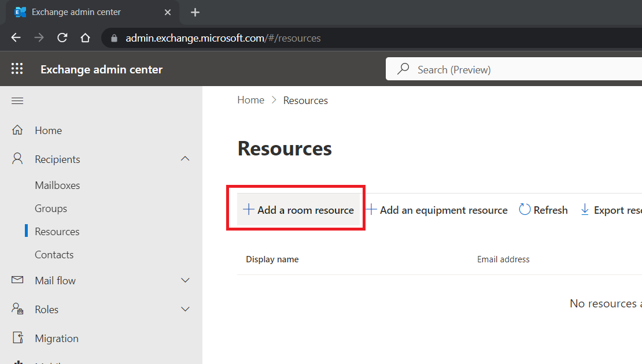Screen dimensions: 642x364
Task: Click the Resources breadcrumb
Action: pos(305,101)
